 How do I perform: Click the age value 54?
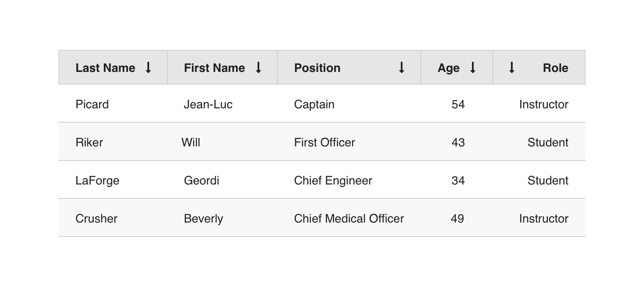(x=458, y=104)
